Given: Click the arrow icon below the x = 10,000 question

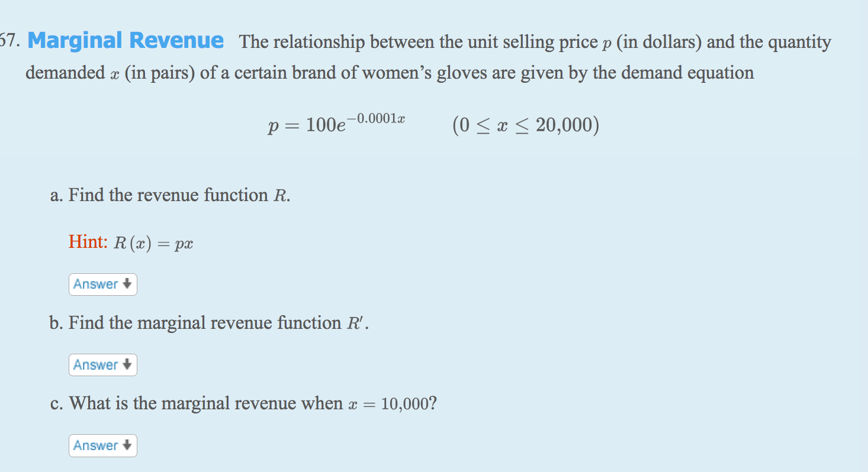Looking at the screenshot, I should coord(127,445).
